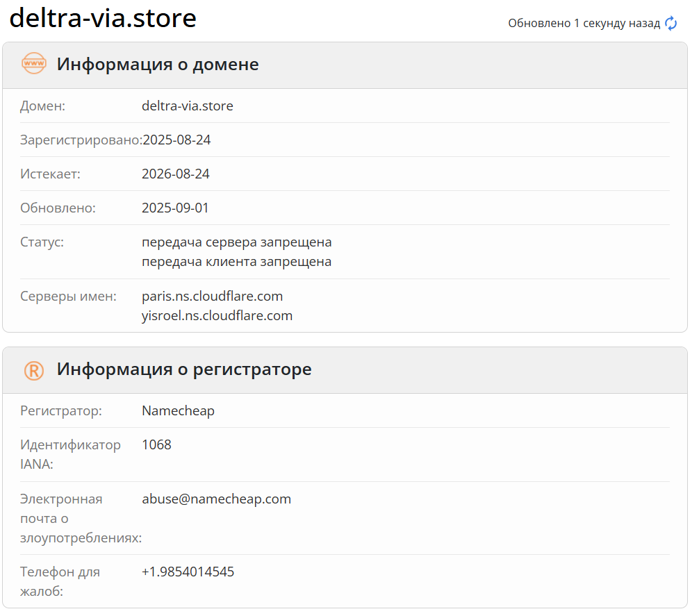
Task: Click name server yisroel.ns.cloudflare.com
Action: point(217,316)
